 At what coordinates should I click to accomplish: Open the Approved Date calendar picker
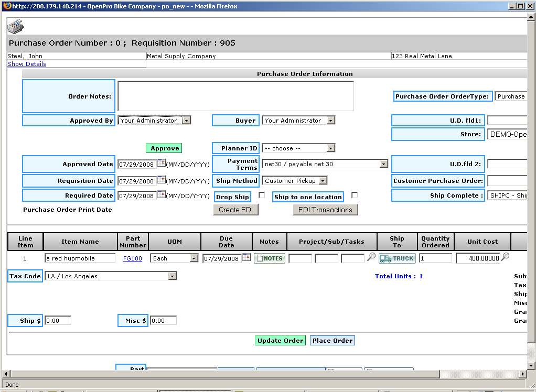point(162,164)
